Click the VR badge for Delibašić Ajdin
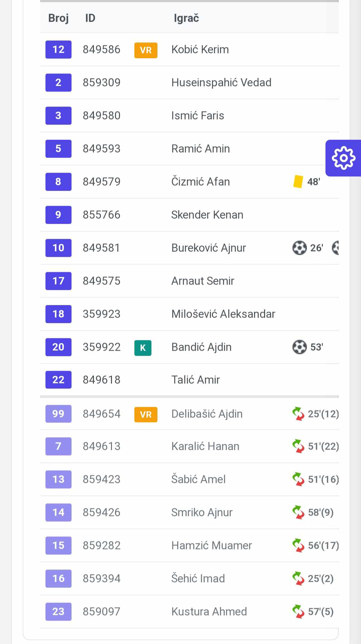 (x=146, y=415)
